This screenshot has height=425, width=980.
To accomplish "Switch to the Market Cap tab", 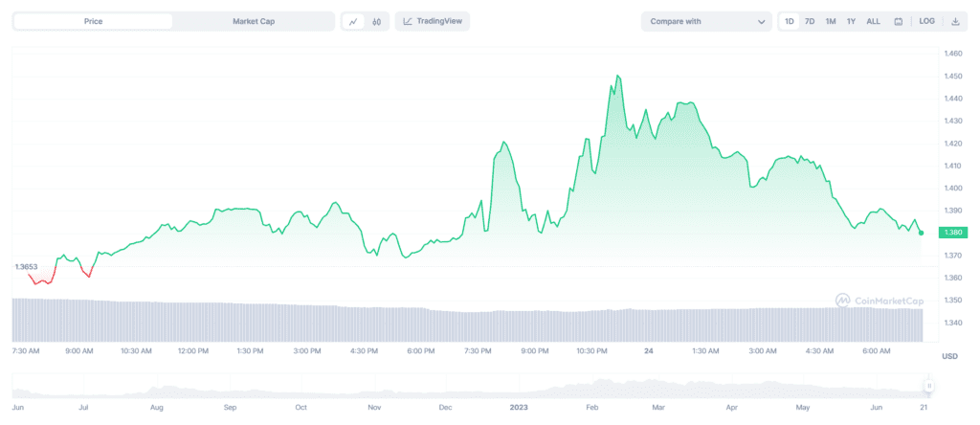I will click(253, 21).
